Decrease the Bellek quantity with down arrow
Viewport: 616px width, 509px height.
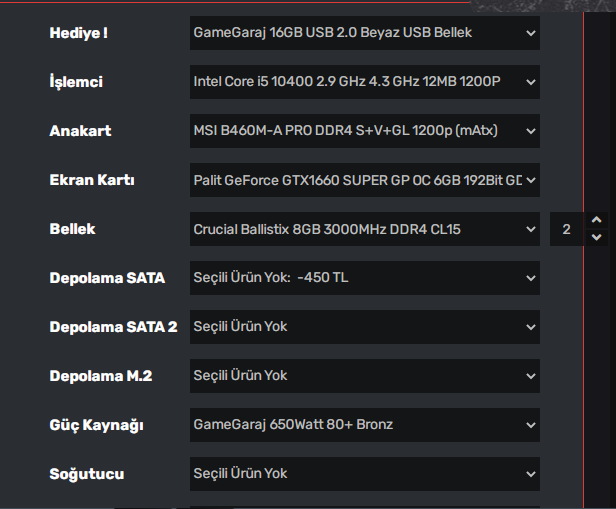597,237
